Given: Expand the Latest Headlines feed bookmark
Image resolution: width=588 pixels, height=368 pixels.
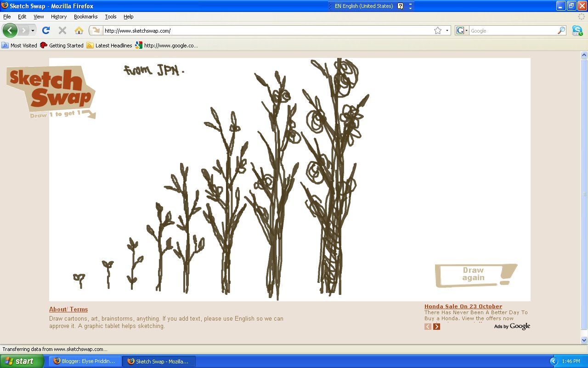Looking at the screenshot, I should tap(109, 46).
